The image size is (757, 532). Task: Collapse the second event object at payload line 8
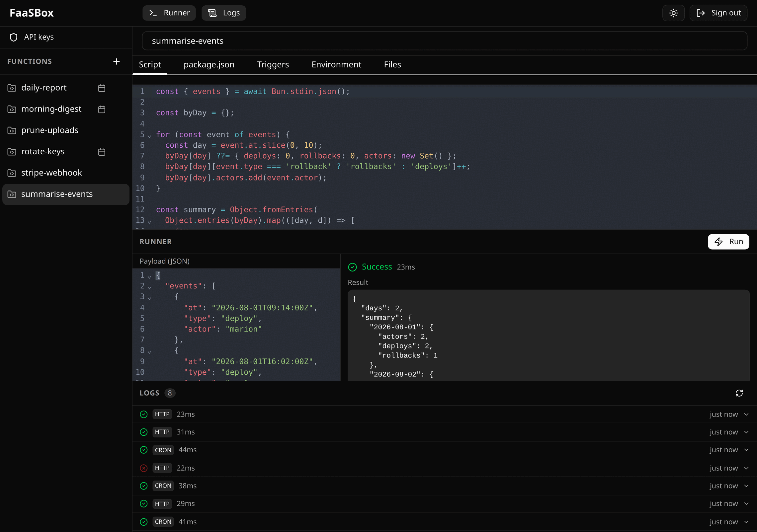click(x=149, y=351)
